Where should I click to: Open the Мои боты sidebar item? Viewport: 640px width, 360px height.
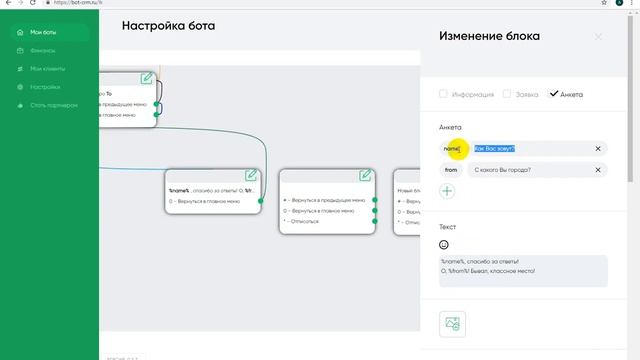pos(49,32)
